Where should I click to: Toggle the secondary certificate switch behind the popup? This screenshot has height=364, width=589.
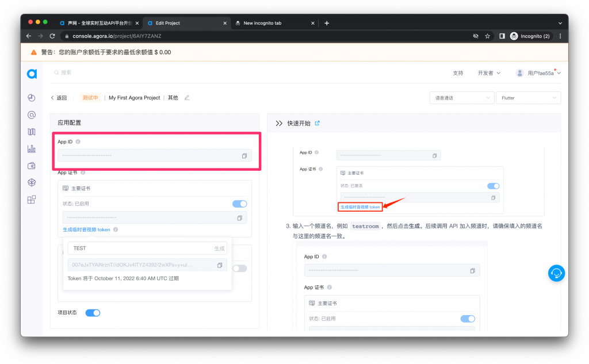240,268
